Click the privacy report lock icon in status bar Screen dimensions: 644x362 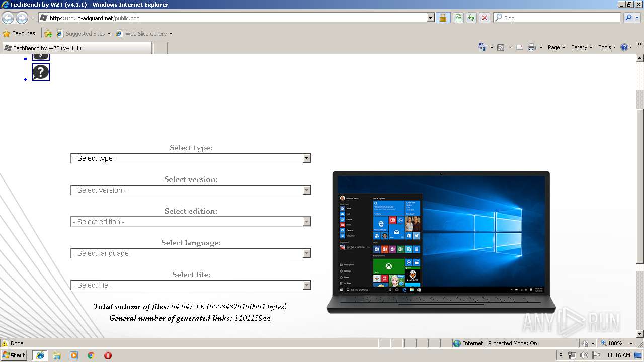point(585,343)
